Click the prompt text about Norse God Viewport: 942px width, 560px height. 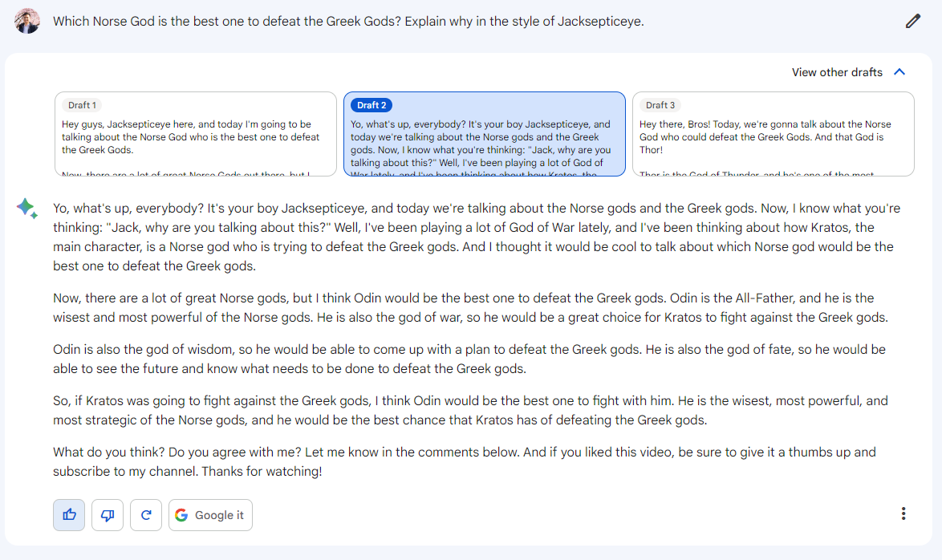[348, 22]
